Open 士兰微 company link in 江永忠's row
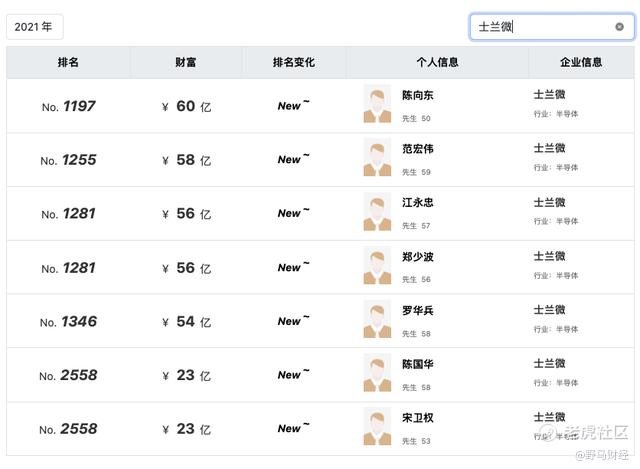The height and width of the screenshot is (469, 640). tap(549, 203)
